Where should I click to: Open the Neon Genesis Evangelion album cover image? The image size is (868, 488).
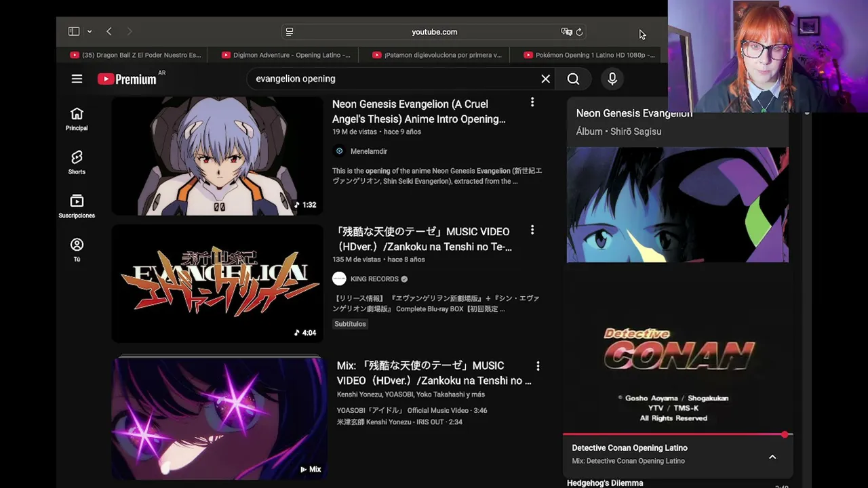pos(677,205)
